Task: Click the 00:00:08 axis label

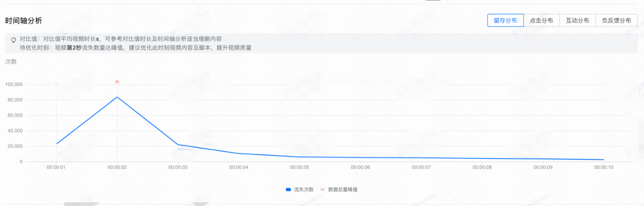Action: [x=482, y=168]
